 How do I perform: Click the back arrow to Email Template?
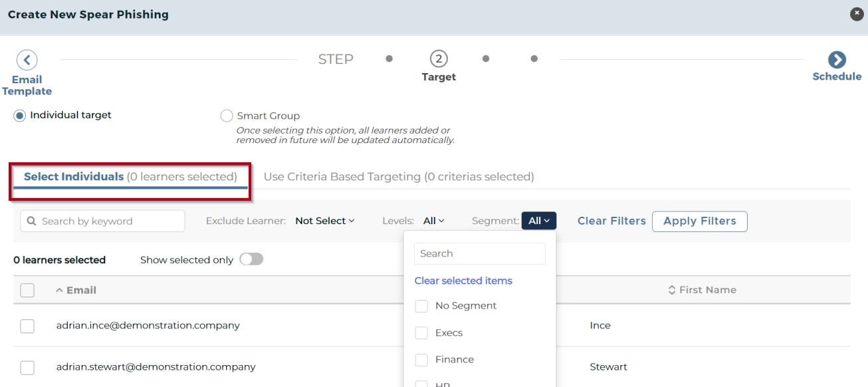tap(27, 60)
